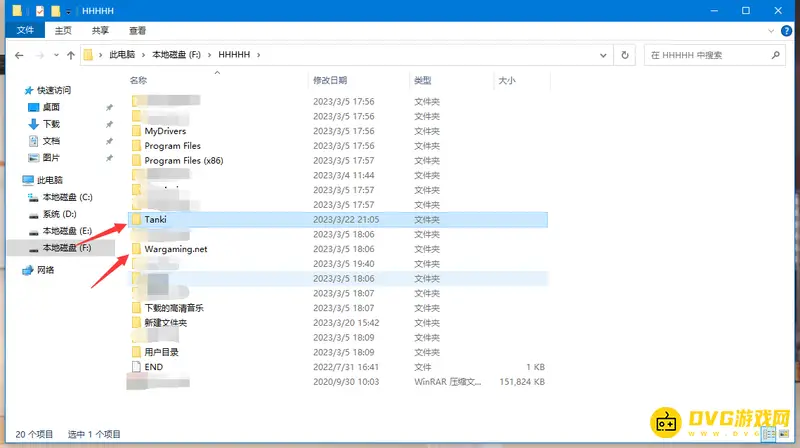Image resolution: width=800 pixels, height=448 pixels.
Task: Click the new folder icon in title bar
Action: click(55, 11)
